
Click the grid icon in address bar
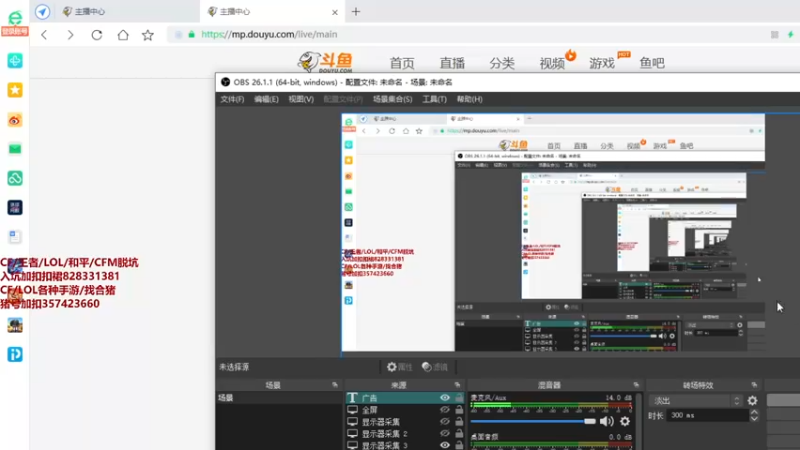(774, 35)
